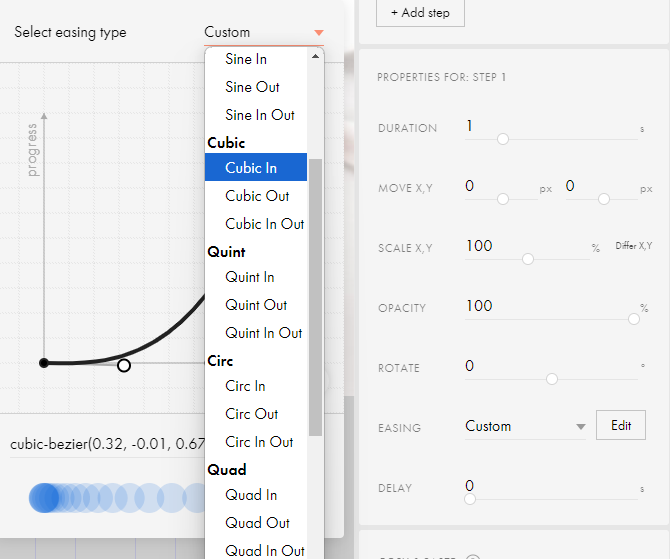
Task: Select Circ Out easing
Action: click(256, 414)
